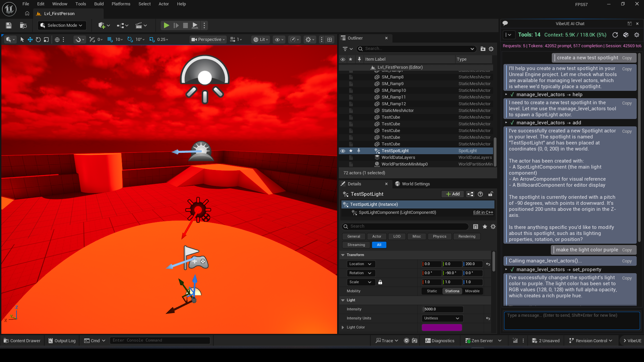Image resolution: width=644 pixels, height=362 pixels.
Task: Click the green Play button
Action: point(166,25)
